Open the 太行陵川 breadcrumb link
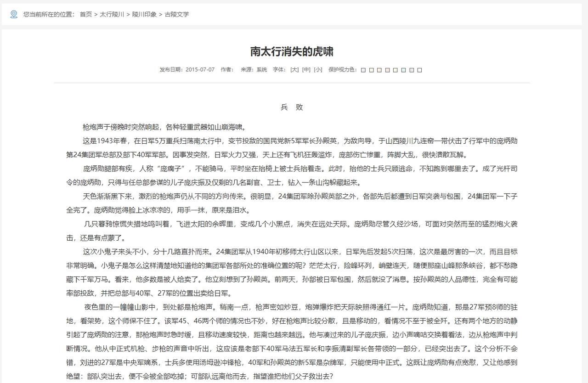 tap(112, 14)
